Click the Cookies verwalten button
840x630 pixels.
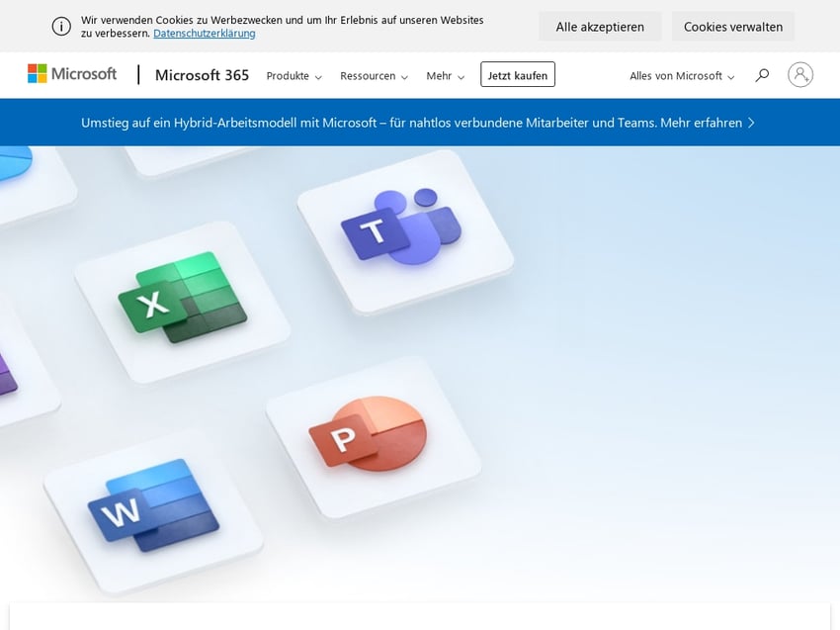[x=732, y=27]
